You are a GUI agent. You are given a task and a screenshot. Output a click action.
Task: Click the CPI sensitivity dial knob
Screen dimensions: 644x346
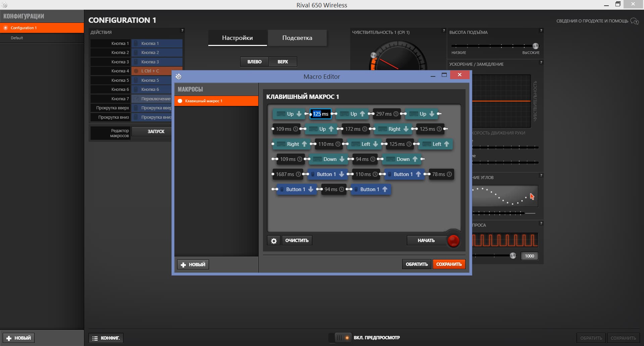373,55
